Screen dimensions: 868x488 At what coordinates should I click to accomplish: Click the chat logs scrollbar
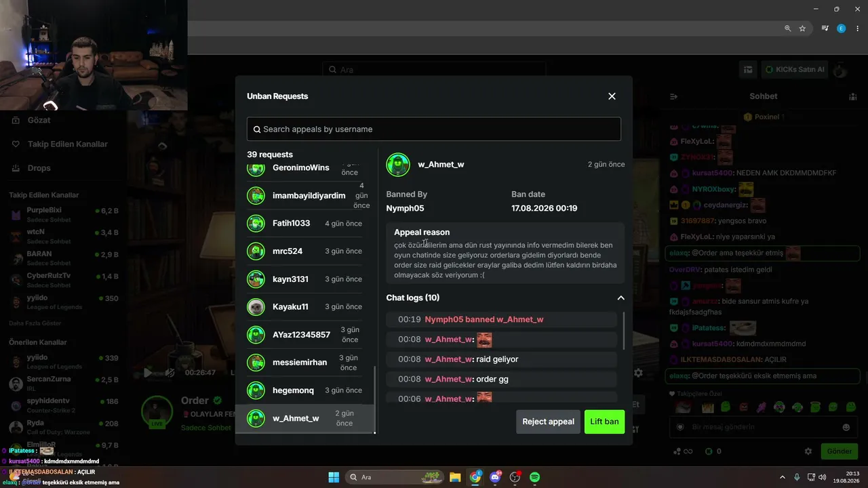tap(623, 331)
